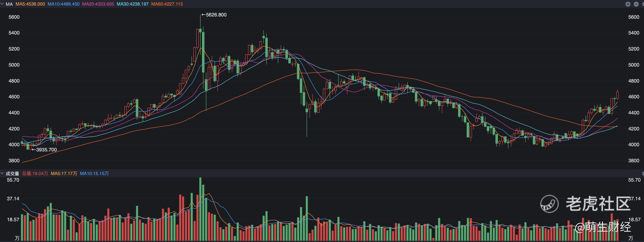Open MA indicator settings via the top gear icon

[643, 4]
